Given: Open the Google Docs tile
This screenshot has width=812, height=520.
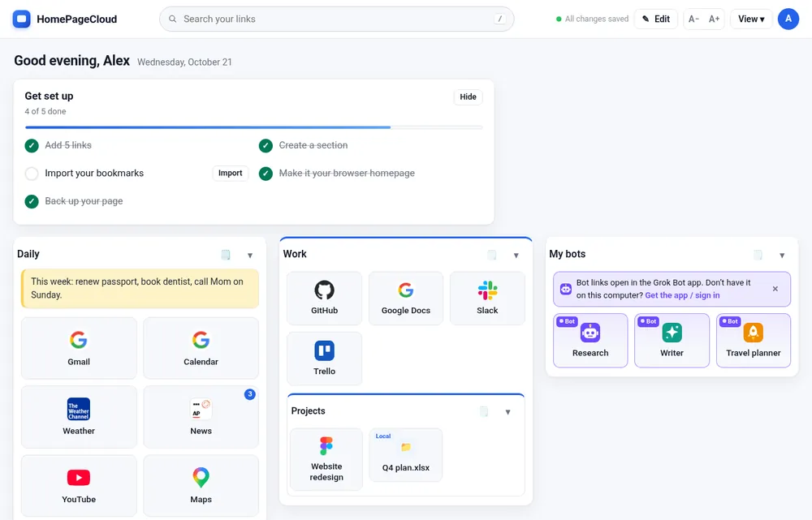Looking at the screenshot, I should click(x=406, y=298).
